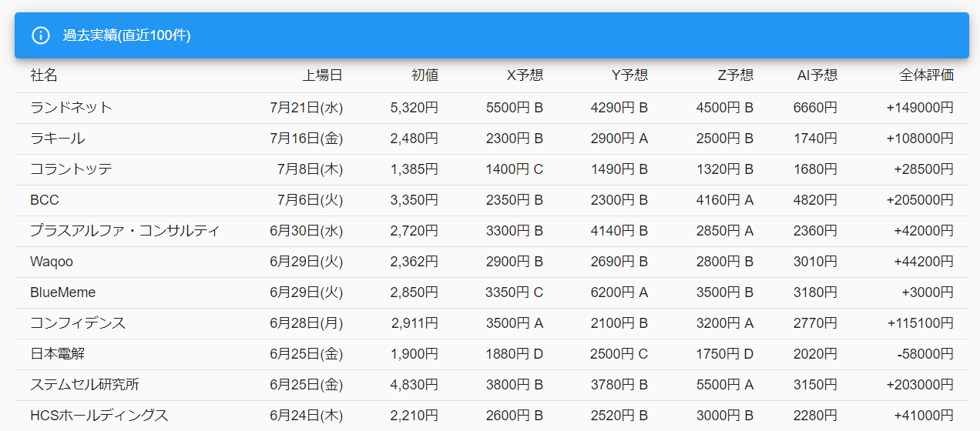
Task: Click the BlueMeme company name
Action: 63,292
